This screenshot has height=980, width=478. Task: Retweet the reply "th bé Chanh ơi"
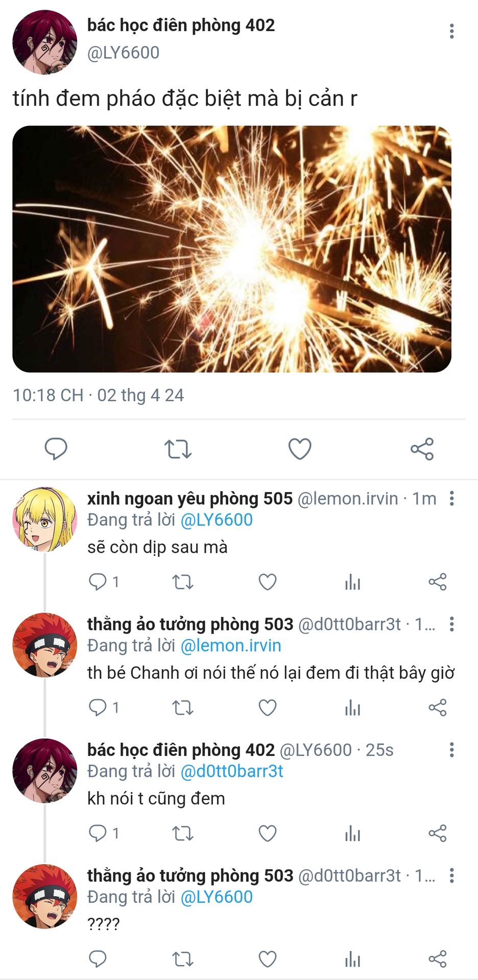click(182, 708)
